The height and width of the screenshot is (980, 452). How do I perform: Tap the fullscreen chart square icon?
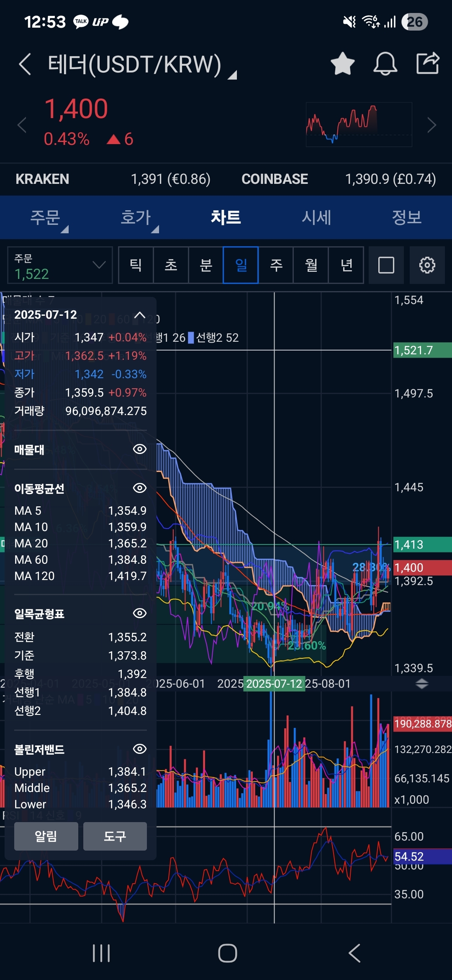pos(386,265)
